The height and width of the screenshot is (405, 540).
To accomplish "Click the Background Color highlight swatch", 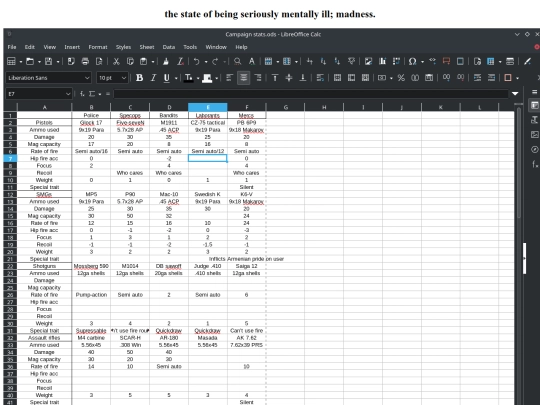I will pyautogui.click(x=207, y=78).
